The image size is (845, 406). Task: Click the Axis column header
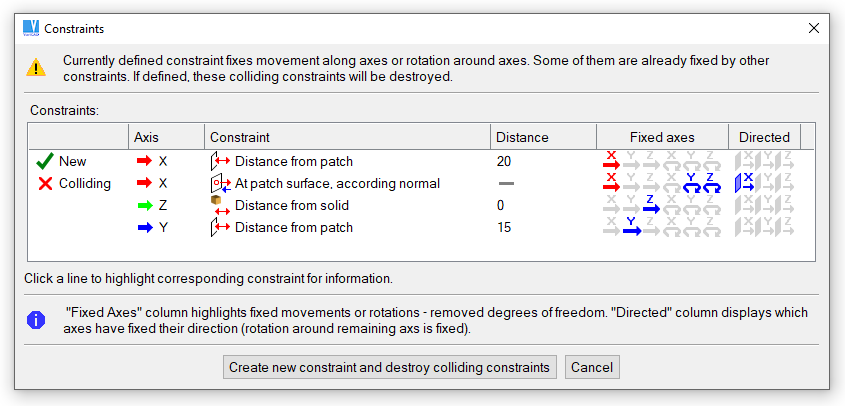146,137
